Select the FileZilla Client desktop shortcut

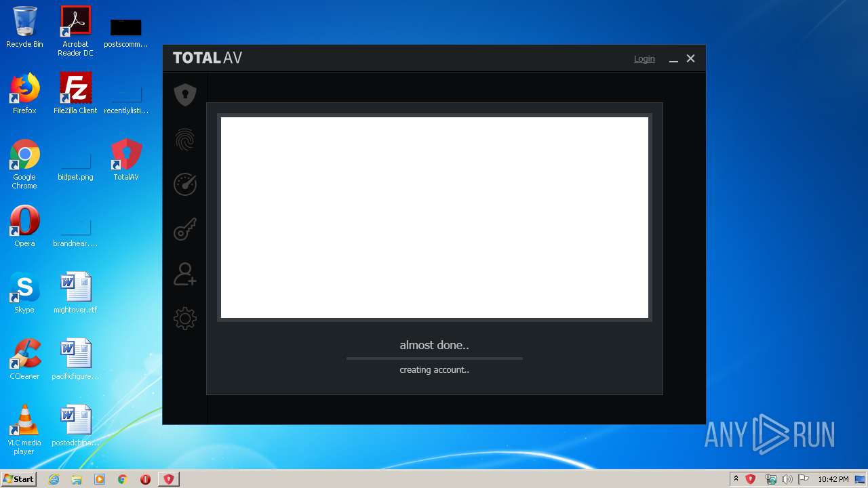pos(75,94)
